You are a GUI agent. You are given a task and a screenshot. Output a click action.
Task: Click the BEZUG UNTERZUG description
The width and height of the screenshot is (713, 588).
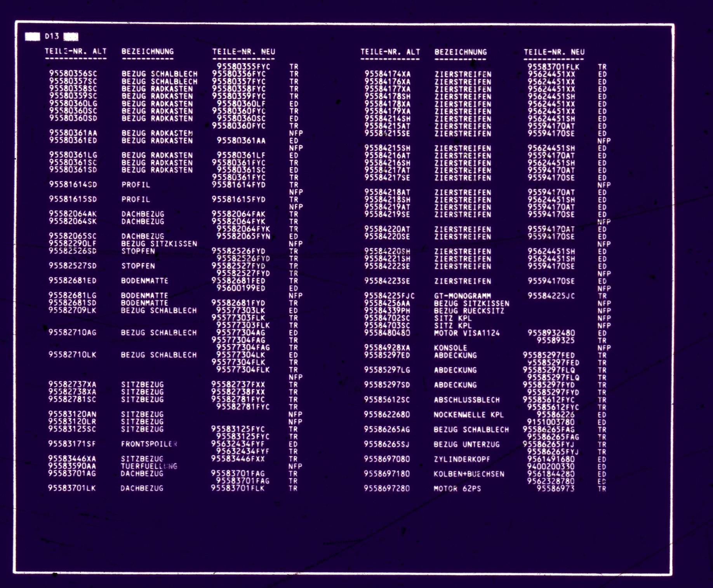tap(467, 444)
